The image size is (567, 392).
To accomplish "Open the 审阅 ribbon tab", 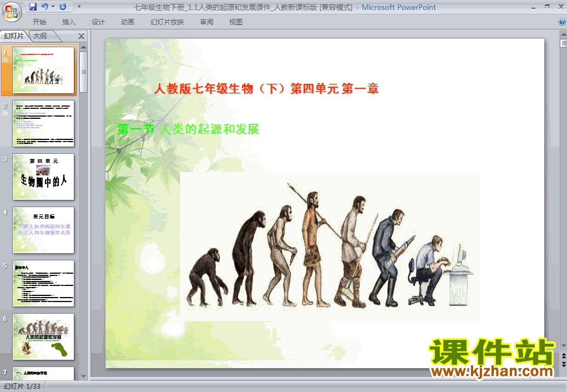I will tap(207, 22).
